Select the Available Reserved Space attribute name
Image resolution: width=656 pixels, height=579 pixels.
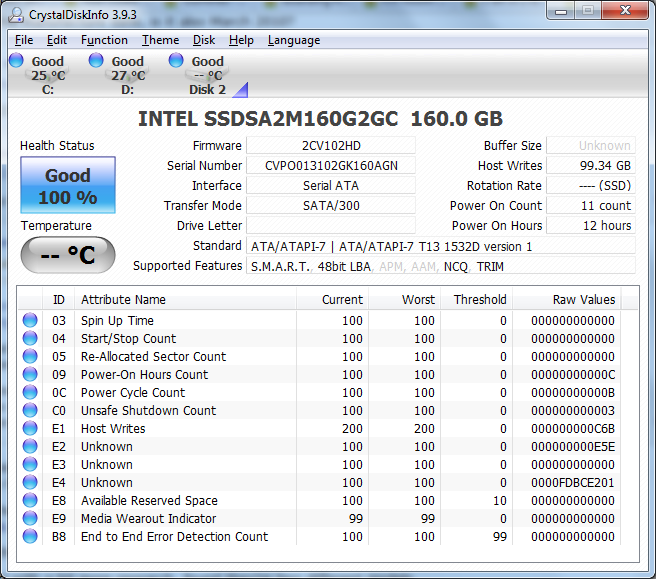point(149,500)
